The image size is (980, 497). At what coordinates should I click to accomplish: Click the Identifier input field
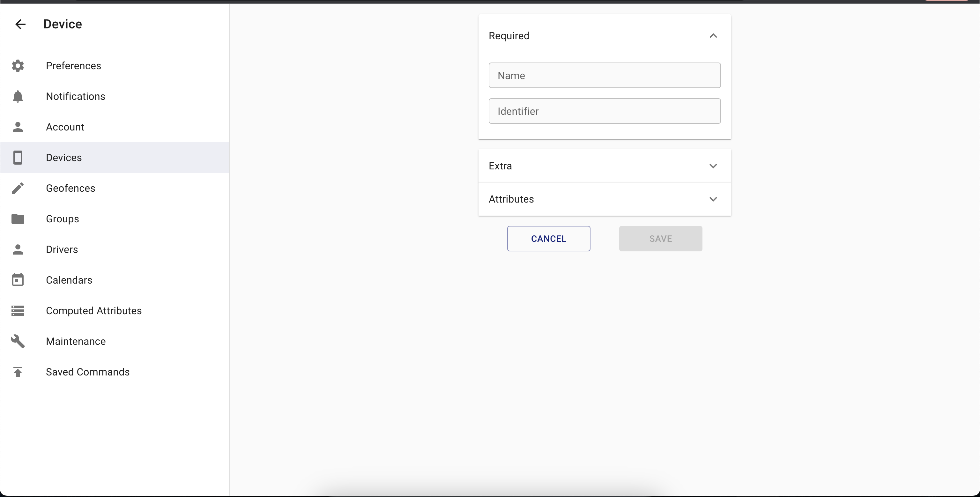click(x=604, y=111)
